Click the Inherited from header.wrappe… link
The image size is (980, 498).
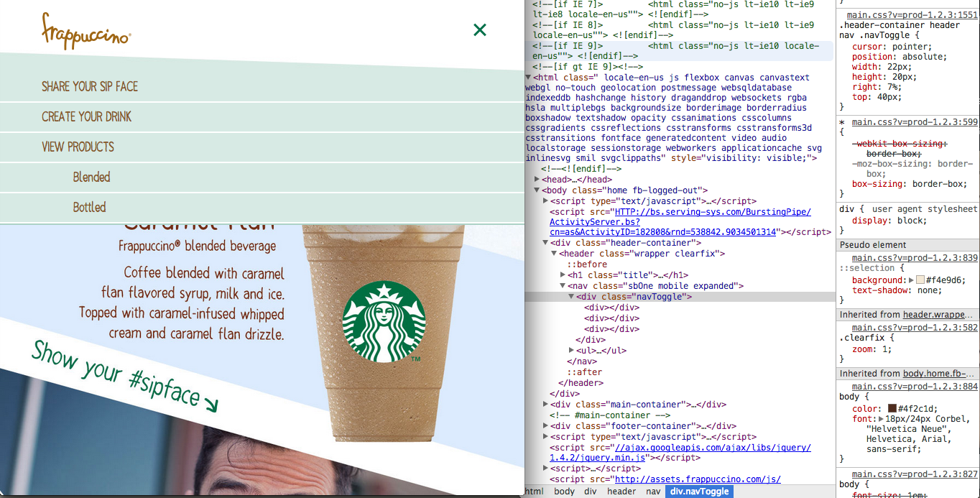click(x=938, y=315)
